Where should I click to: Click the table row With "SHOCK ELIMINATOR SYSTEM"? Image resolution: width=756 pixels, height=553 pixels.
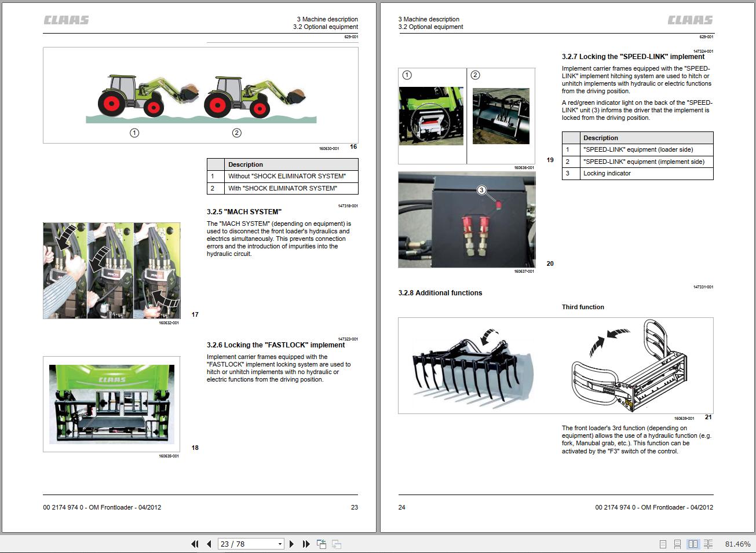click(x=283, y=188)
